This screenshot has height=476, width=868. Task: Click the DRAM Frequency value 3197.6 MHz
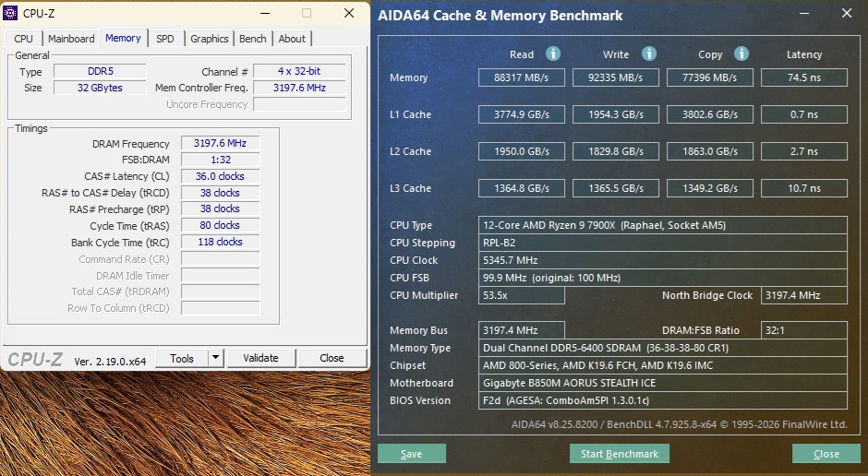click(x=221, y=143)
